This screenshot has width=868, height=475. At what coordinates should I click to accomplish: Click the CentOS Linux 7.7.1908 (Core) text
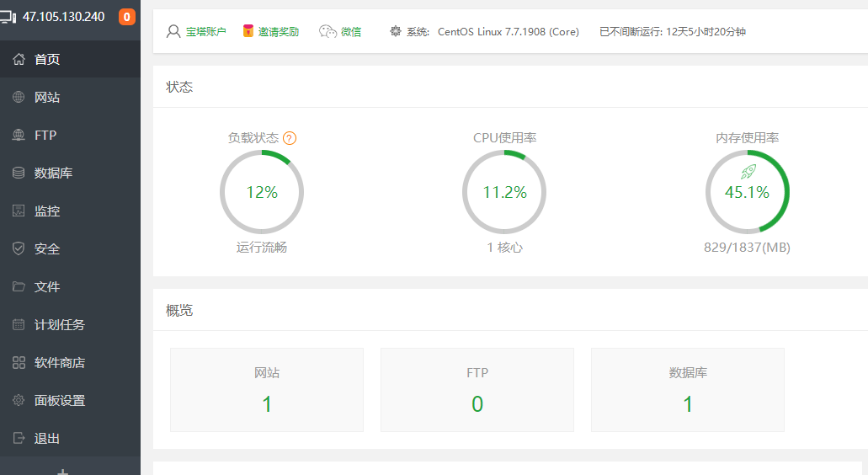[509, 31]
